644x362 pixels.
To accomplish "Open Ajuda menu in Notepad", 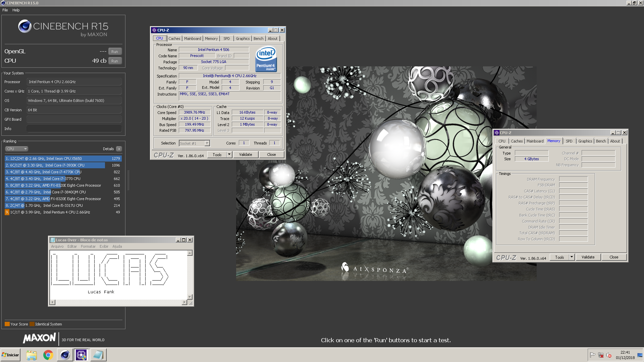I will 117,246.
